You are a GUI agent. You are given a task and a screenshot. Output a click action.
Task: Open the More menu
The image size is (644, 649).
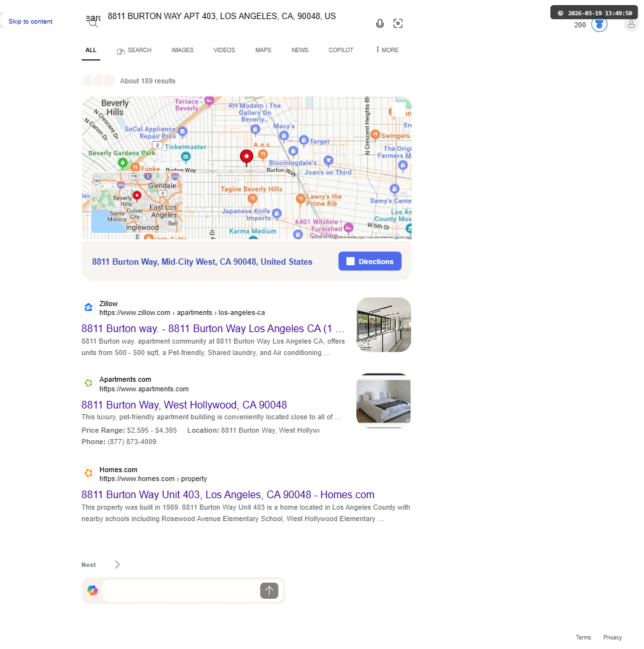[387, 50]
